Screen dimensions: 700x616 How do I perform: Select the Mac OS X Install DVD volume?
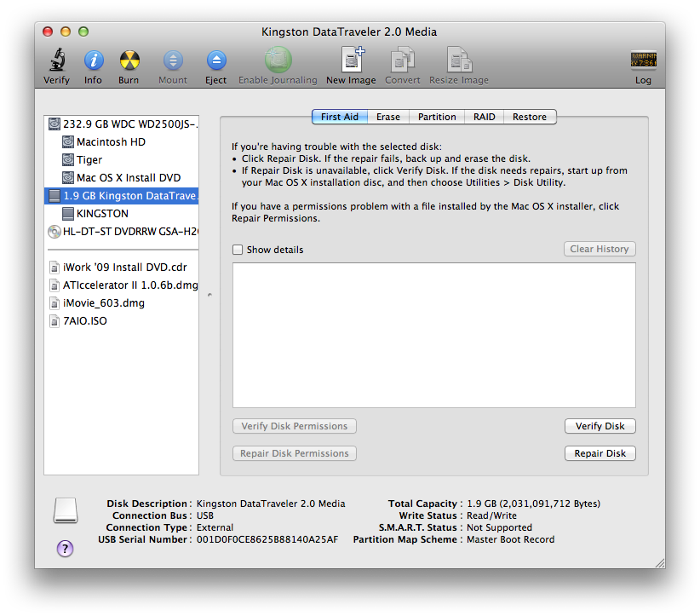pyautogui.click(x=122, y=177)
